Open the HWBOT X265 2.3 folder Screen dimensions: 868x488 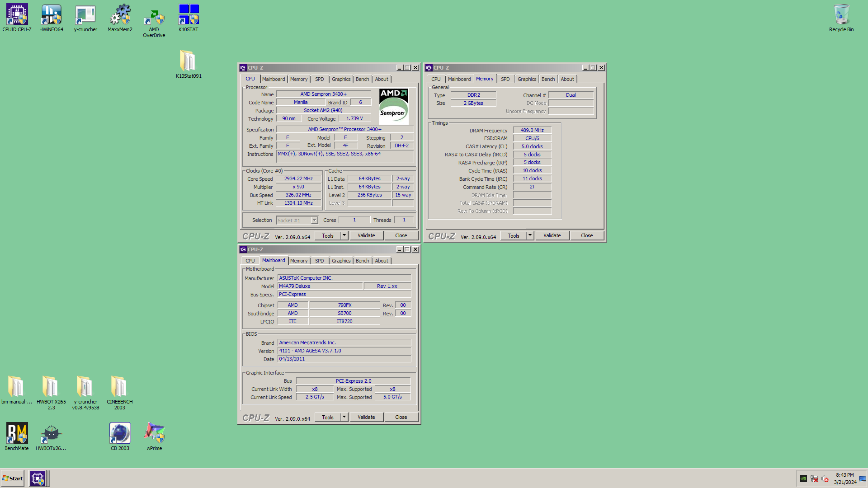[51, 393]
